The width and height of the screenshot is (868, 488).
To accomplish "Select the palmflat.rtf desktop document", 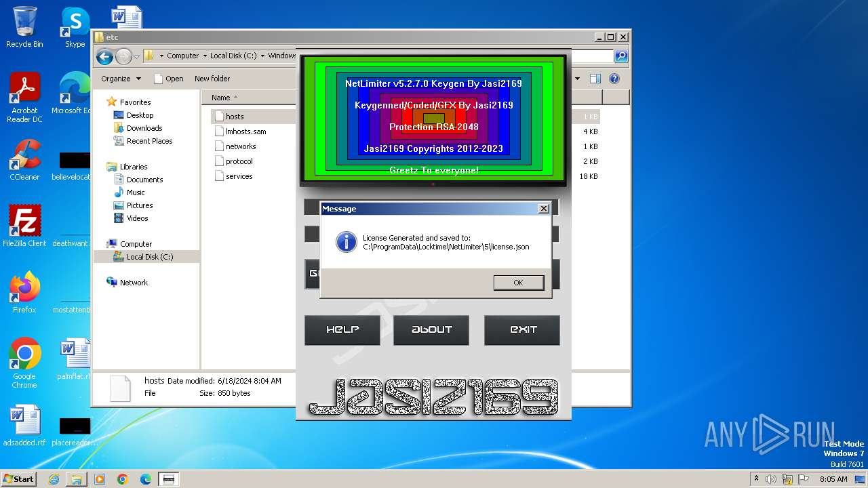I will click(75, 359).
